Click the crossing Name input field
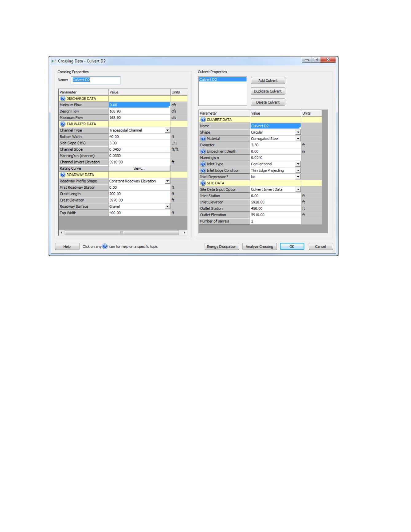The width and height of the screenshot is (411, 532). pos(96,80)
